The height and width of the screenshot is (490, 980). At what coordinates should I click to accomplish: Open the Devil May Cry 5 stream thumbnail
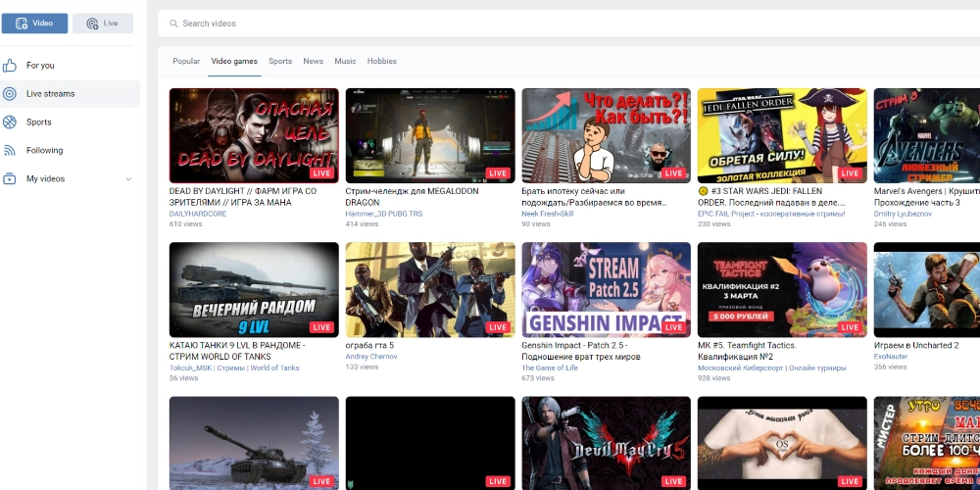(x=606, y=441)
